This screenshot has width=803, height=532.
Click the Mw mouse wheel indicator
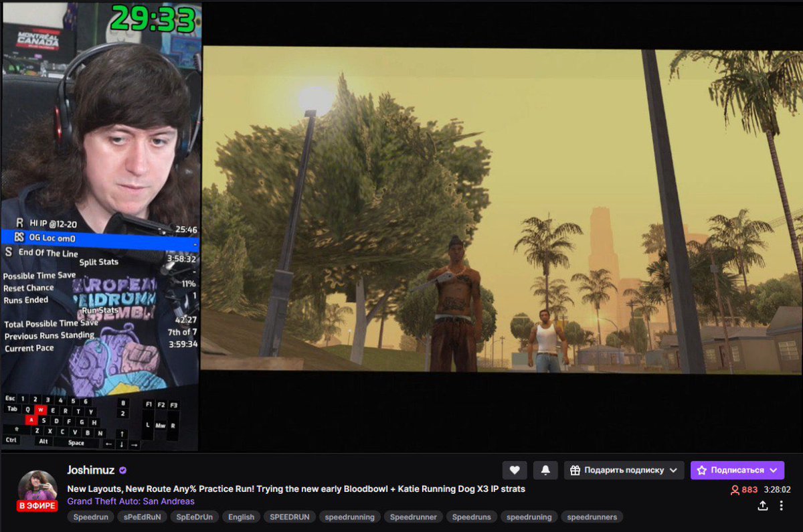pyautogui.click(x=161, y=425)
